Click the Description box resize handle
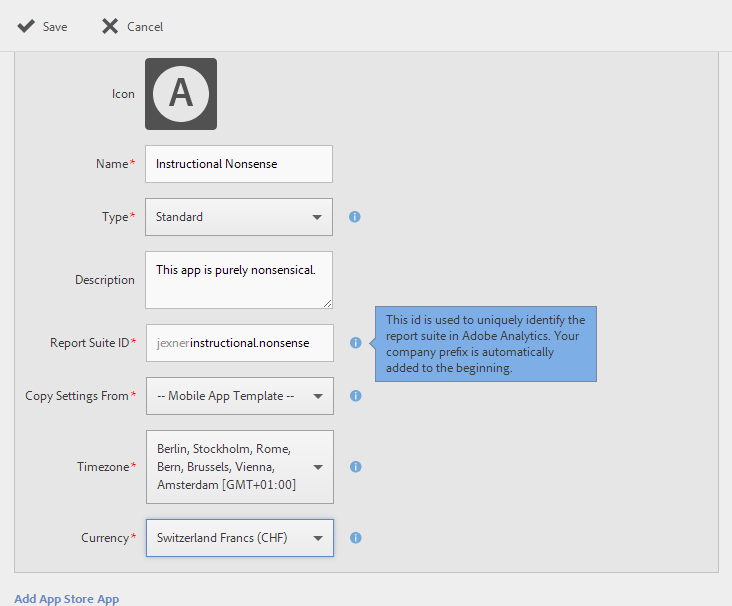732x606 pixels. tap(327, 303)
